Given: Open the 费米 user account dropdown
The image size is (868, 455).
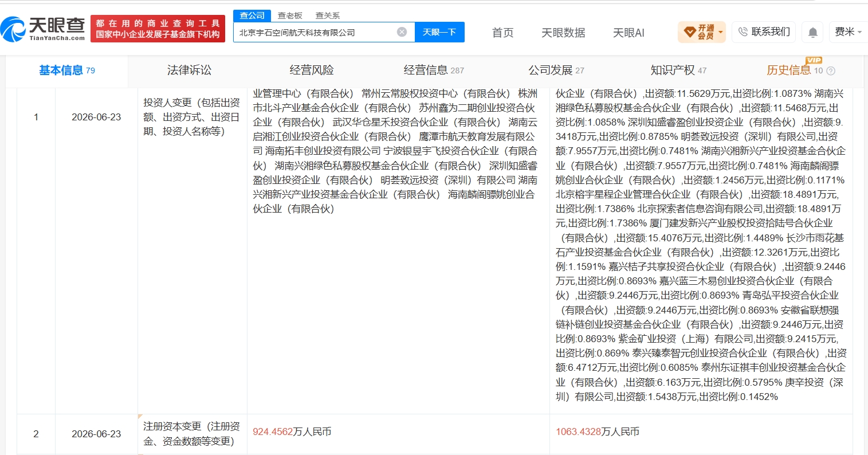Looking at the screenshot, I should click(x=847, y=32).
